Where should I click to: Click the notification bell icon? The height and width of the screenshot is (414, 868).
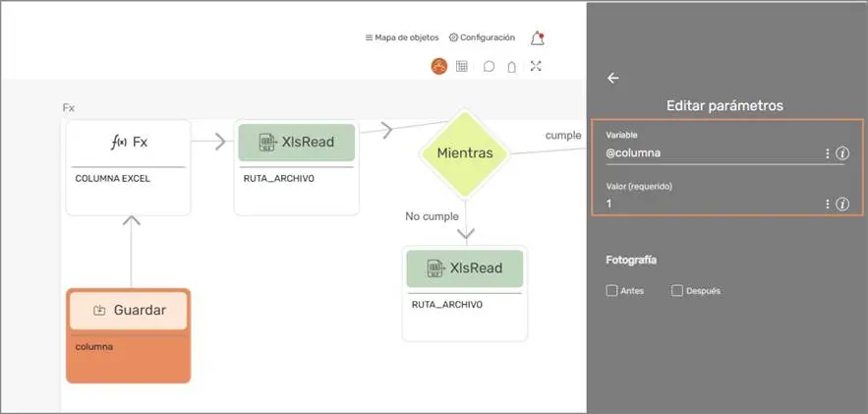pyautogui.click(x=537, y=38)
